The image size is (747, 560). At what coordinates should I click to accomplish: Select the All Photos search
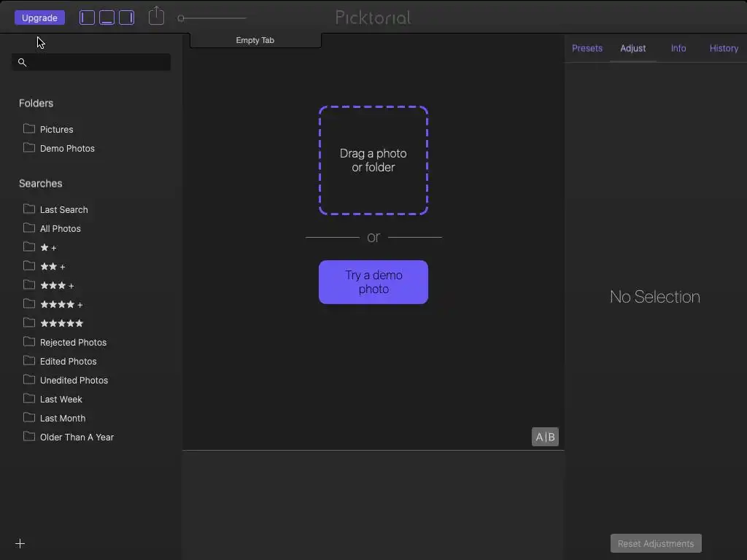pyautogui.click(x=61, y=229)
